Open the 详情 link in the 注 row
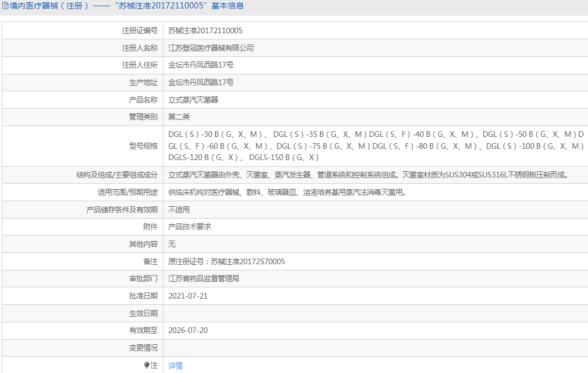The width and height of the screenshot is (588, 373). [175, 366]
